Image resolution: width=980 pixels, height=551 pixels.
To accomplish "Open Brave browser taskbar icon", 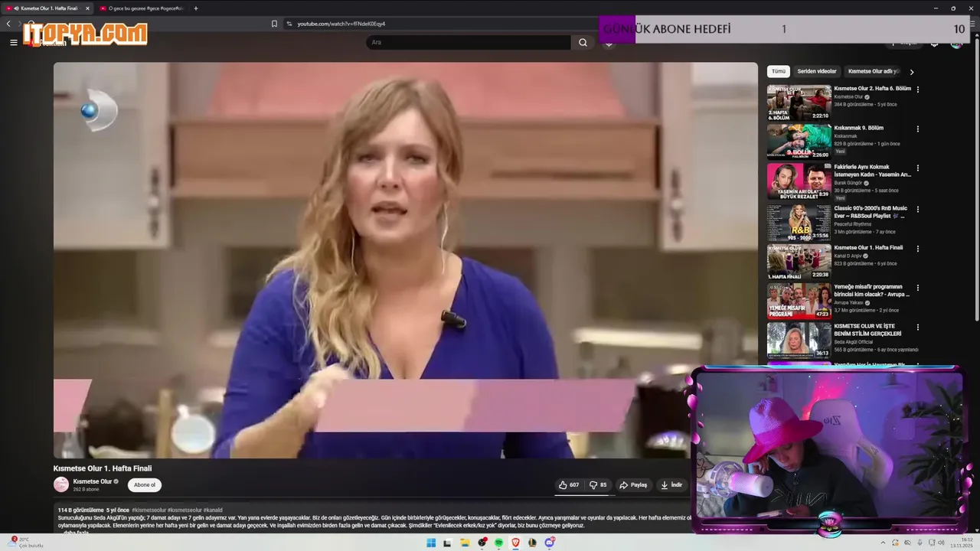I will 515,543.
